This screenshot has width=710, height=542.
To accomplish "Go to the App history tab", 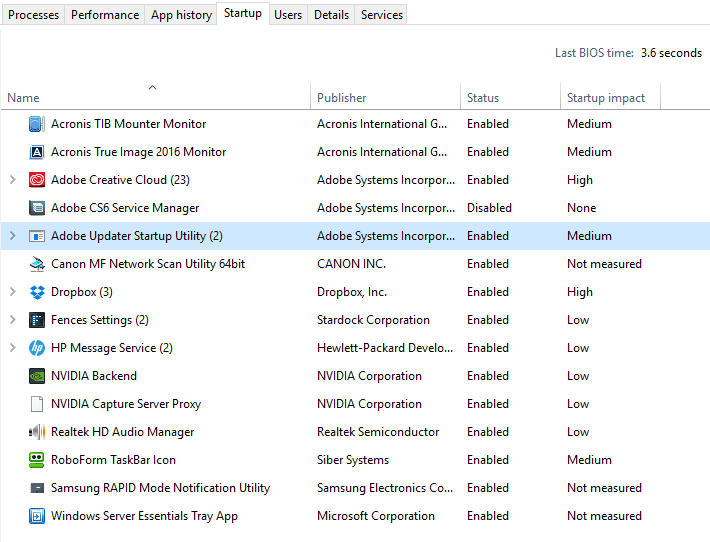I will [181, 15].
